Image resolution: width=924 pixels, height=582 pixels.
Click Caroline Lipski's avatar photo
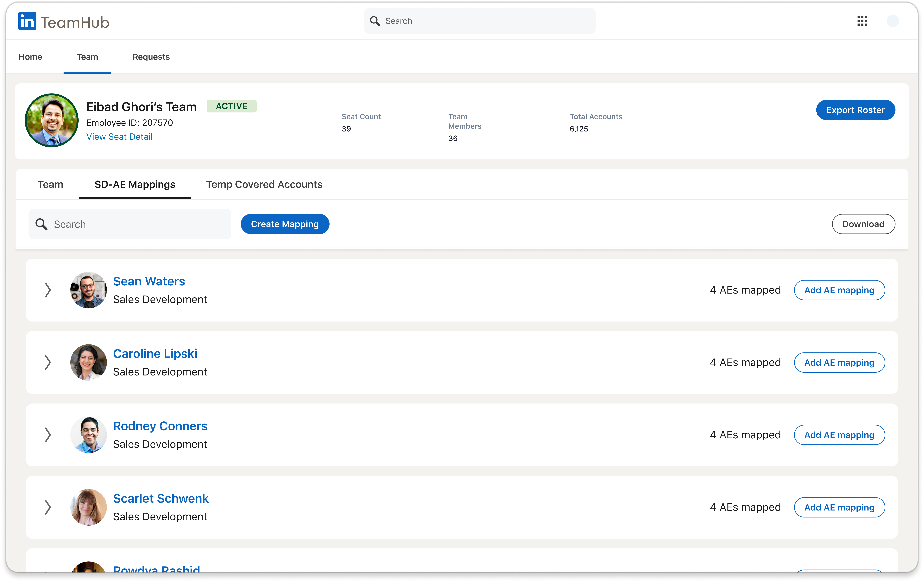[x=89, y=362]
